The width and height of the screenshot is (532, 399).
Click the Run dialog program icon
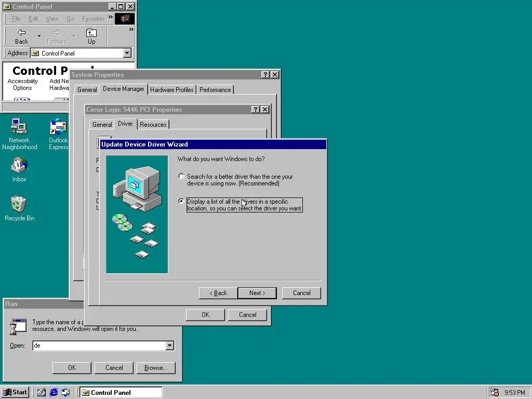pyautogui.click(x=18, y=326)
